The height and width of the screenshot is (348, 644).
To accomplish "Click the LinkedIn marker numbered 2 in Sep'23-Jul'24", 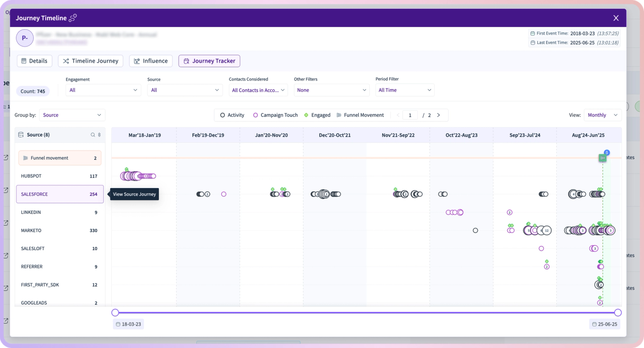I will 509,212.
